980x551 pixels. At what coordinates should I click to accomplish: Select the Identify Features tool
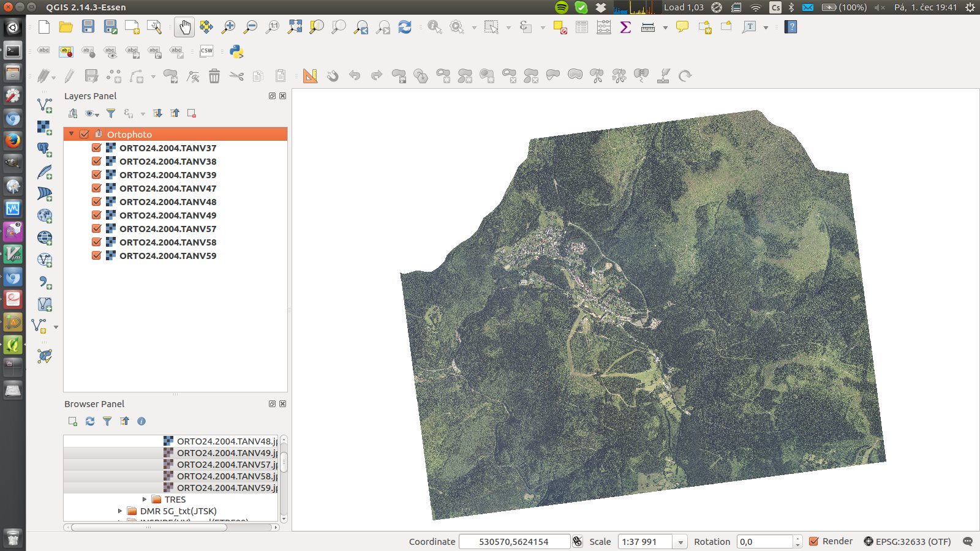[434, 27]
